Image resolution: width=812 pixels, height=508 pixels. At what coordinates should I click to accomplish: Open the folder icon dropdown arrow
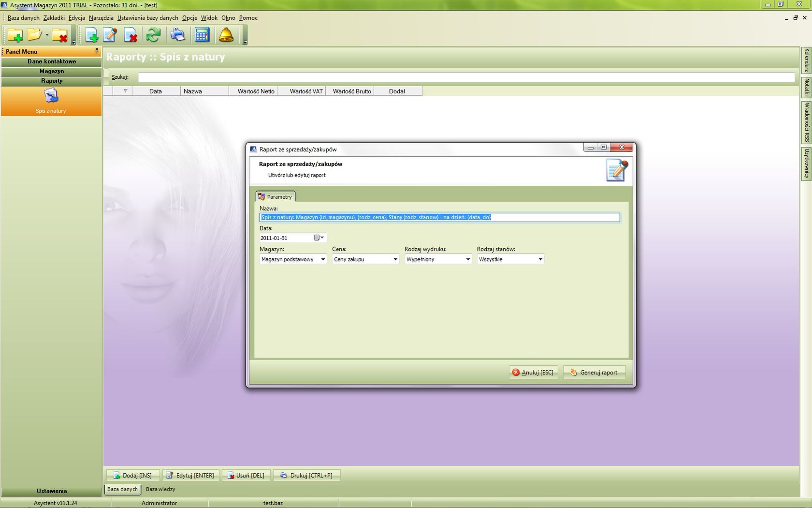click(x=47, y=35)
